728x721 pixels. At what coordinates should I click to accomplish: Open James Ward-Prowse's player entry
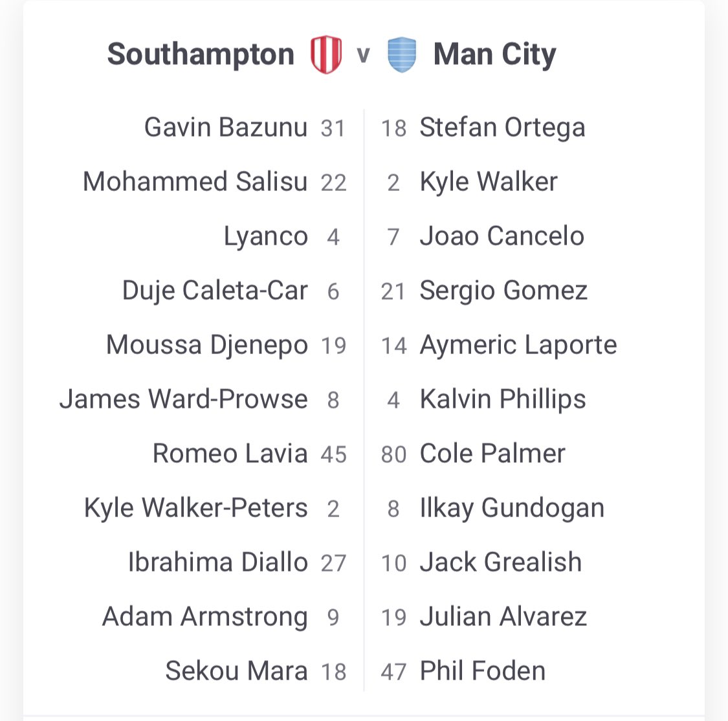click(x=184, y=399)
